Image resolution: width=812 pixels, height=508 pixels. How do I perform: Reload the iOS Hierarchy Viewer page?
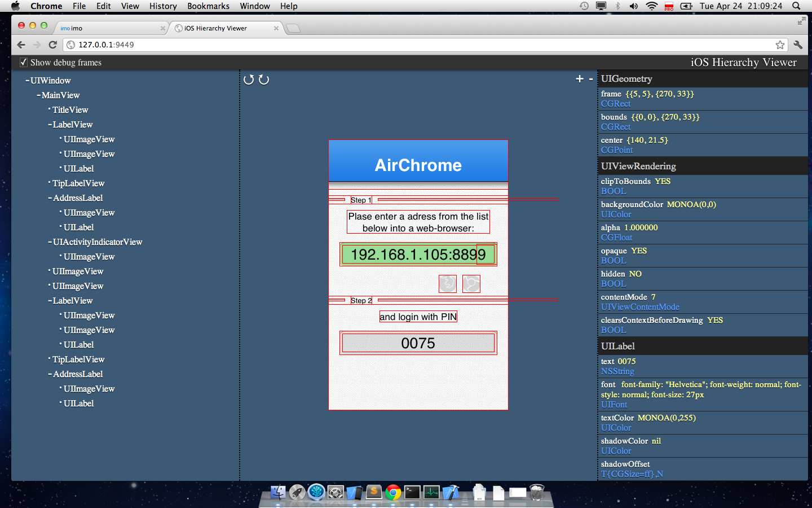tap(52, 45)
